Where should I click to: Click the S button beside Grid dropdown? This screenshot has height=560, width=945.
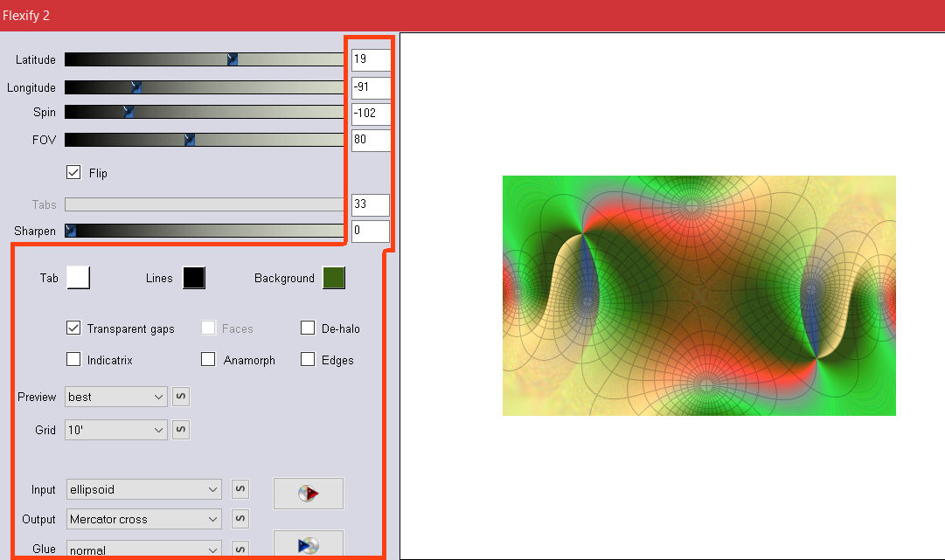tap(180, 430)
